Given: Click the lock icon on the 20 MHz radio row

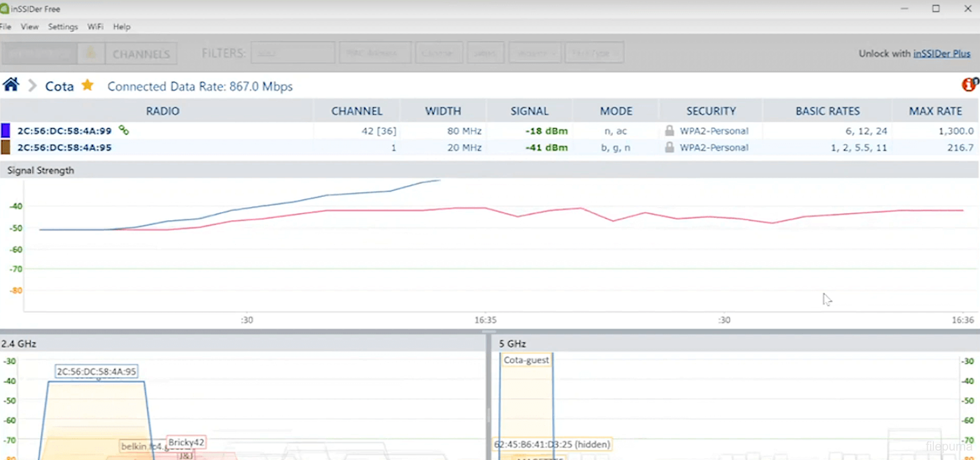Looking at the screenshot, I should tap(669, 148).
